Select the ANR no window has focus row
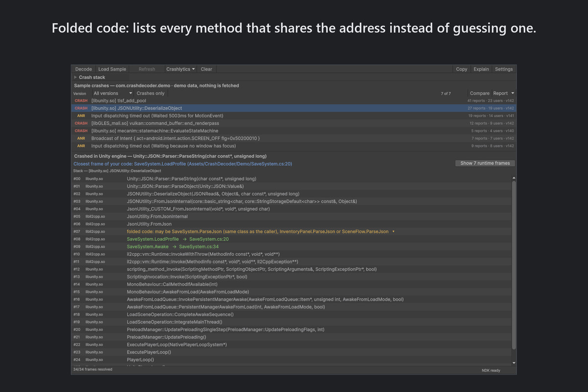588x392 pixels. click(294, 146)
